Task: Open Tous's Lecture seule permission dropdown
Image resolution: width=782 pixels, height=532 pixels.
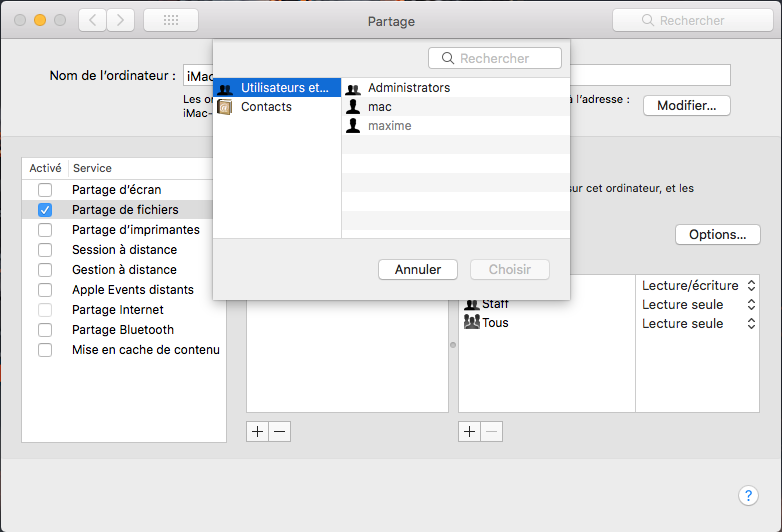Action: point(697,323)
